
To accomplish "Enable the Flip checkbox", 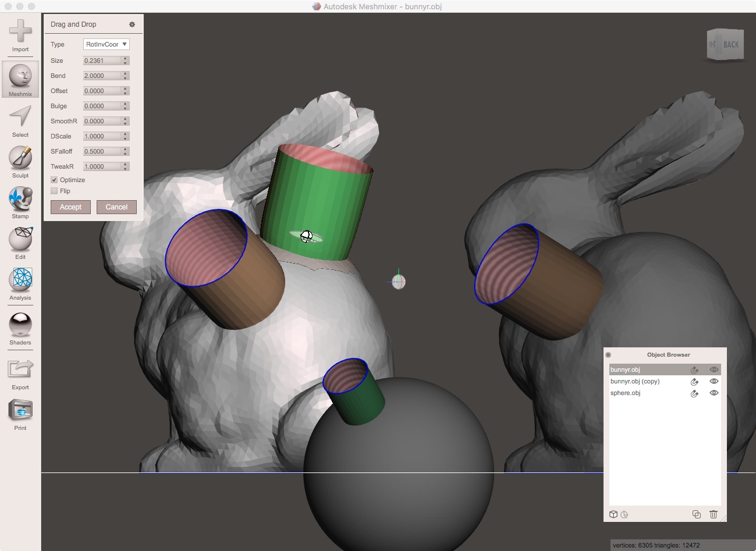I will point(54,191).
